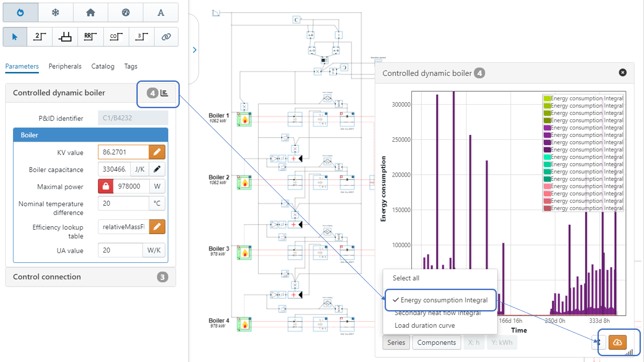Enable Secondary heat flow Integral series
644x362 pixels.
pos(437,313)
